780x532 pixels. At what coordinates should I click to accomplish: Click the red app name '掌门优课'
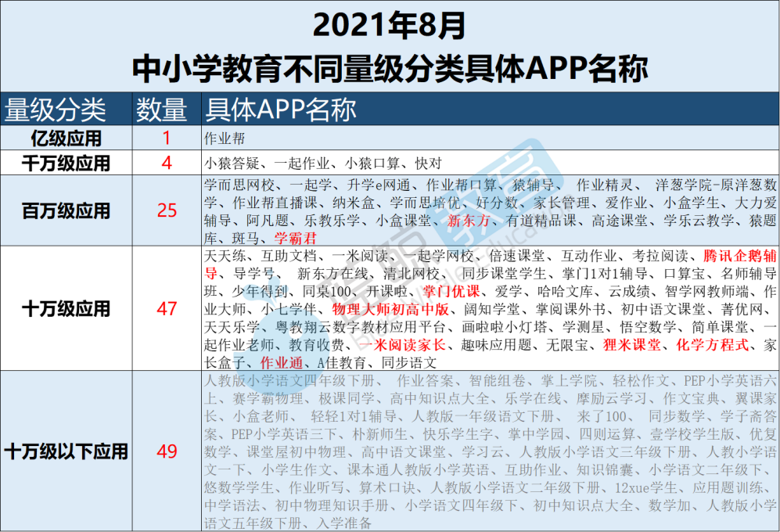click(451, 291)
